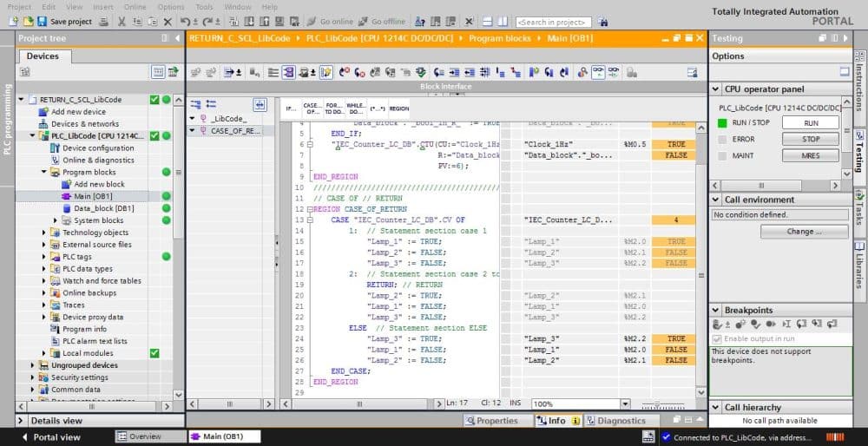
Task: Collapse the Program blocks folder
Action: [x=44, y=172]
